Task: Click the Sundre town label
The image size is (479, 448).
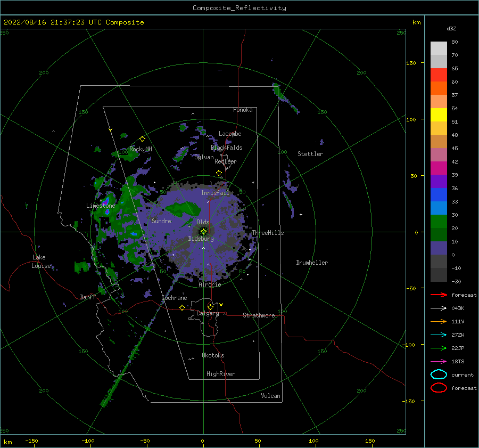Action: click(161, 221)
